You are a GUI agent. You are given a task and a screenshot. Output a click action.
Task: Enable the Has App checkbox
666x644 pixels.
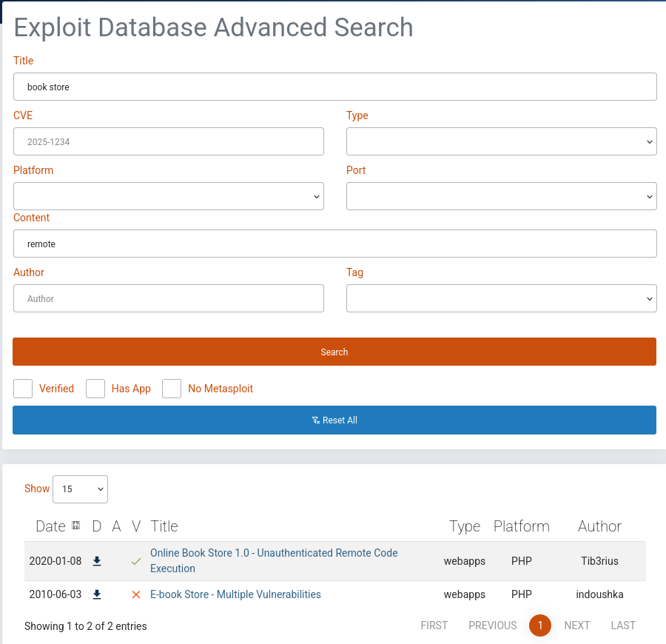(x=95, y=389)
